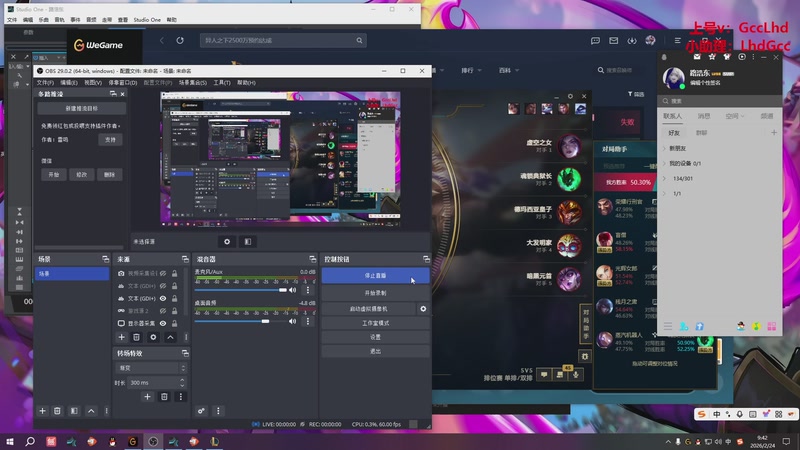Image resolution: width=800 pixels, height=450 pixels.
Task: Add a new scene in scenes panel
Action: coord(42,411)
